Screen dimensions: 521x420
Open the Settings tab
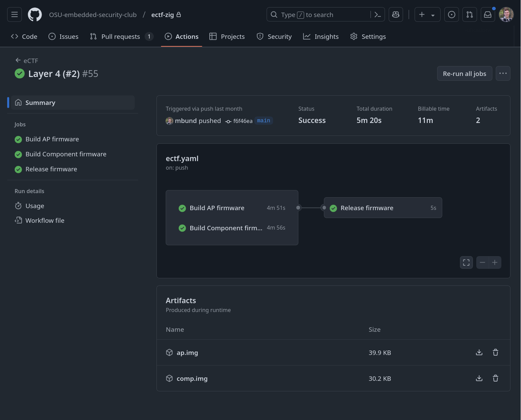pyautogui.click(x=368, y=36)
